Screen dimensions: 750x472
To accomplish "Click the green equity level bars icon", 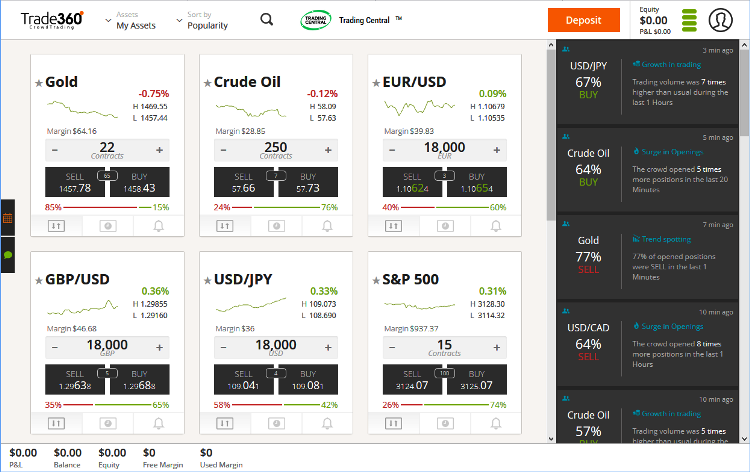I will coord(689,20).
